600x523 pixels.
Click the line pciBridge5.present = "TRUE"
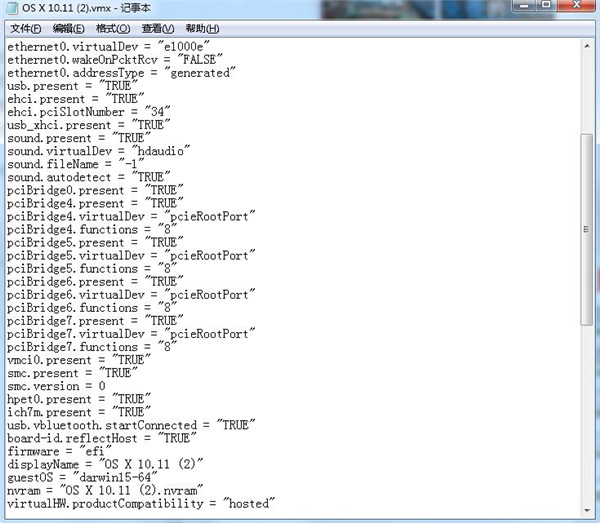[95, 242]
